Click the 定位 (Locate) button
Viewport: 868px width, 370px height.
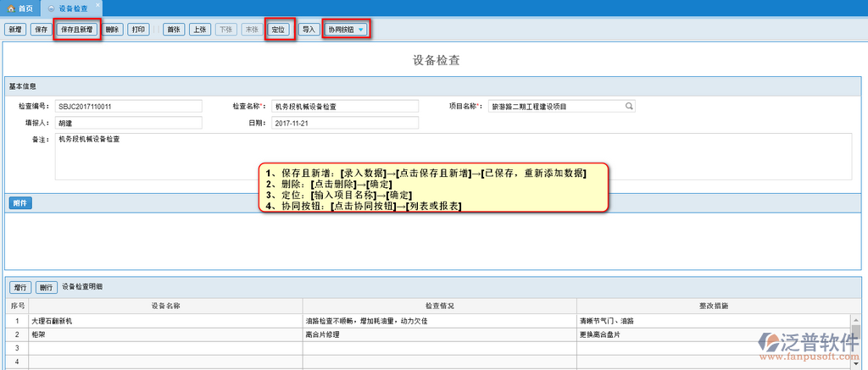tap(279, 30)
